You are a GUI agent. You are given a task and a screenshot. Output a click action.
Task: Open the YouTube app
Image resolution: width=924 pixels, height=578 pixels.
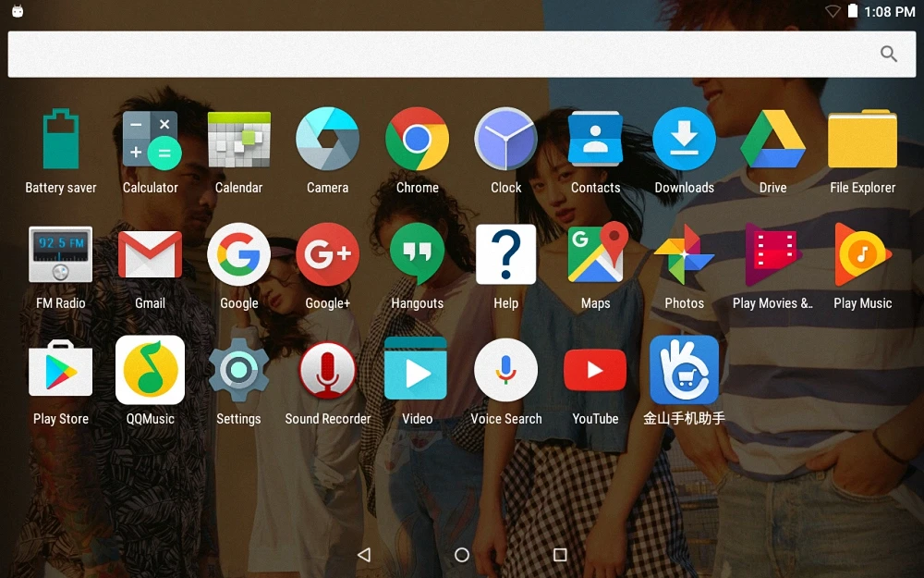point(595,370)
